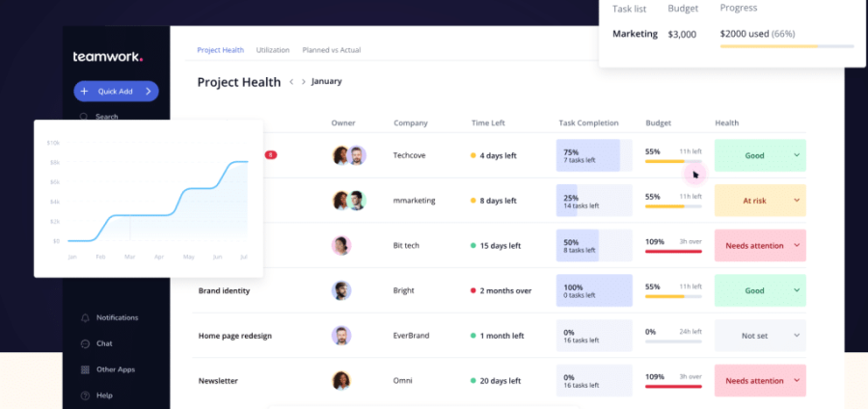Viewport: 868px width, 409px height.
Task: Click the 75% task completion bar
Action: coord(594,155)
